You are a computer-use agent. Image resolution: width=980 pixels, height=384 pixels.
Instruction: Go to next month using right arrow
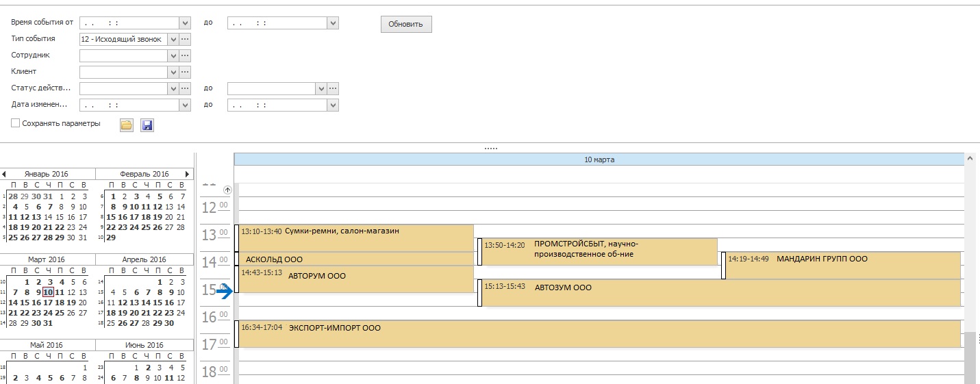click(188, 174)
